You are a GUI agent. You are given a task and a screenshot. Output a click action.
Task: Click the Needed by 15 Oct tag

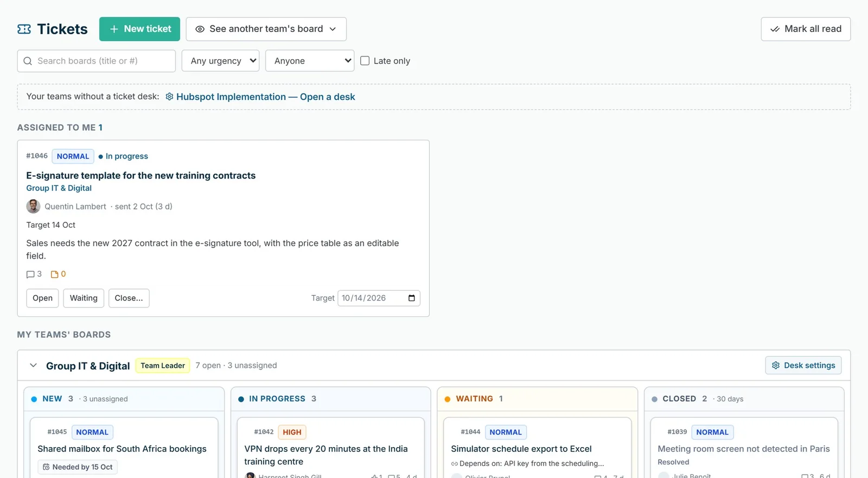78,467
